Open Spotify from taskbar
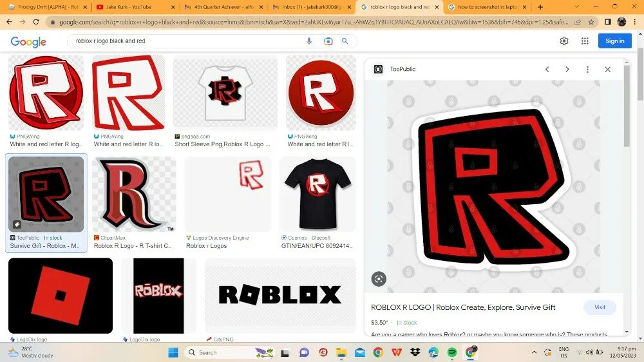 [452, 352]
